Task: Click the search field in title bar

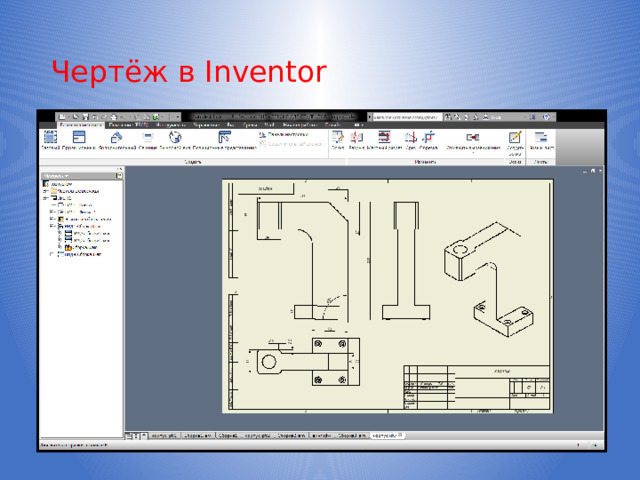Action: pyautogui.click(x=407, y=117)
